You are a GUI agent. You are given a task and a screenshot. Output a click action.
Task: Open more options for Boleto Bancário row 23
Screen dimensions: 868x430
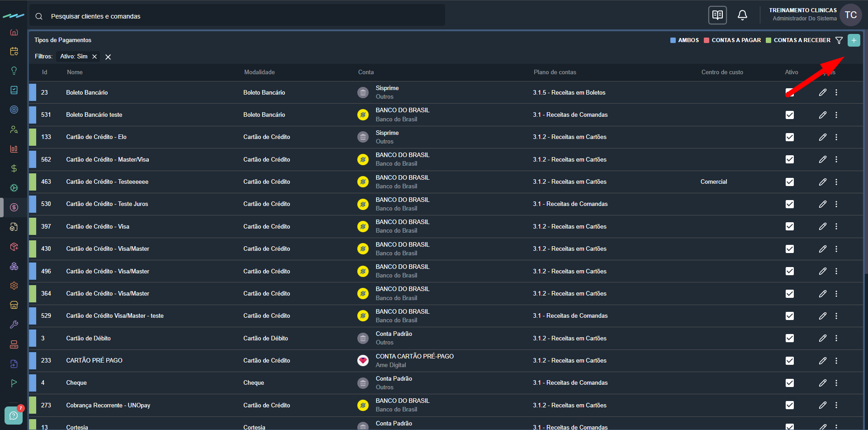[x=836, y=92]
